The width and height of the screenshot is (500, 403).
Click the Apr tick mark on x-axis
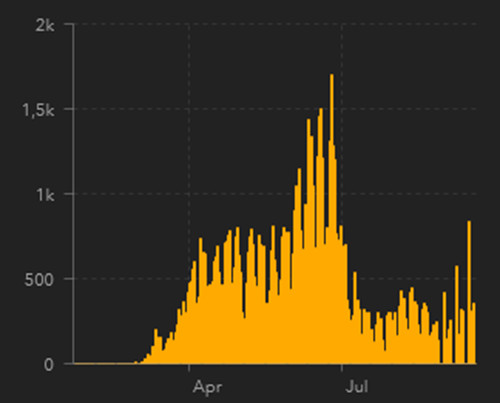coord(189,367)
